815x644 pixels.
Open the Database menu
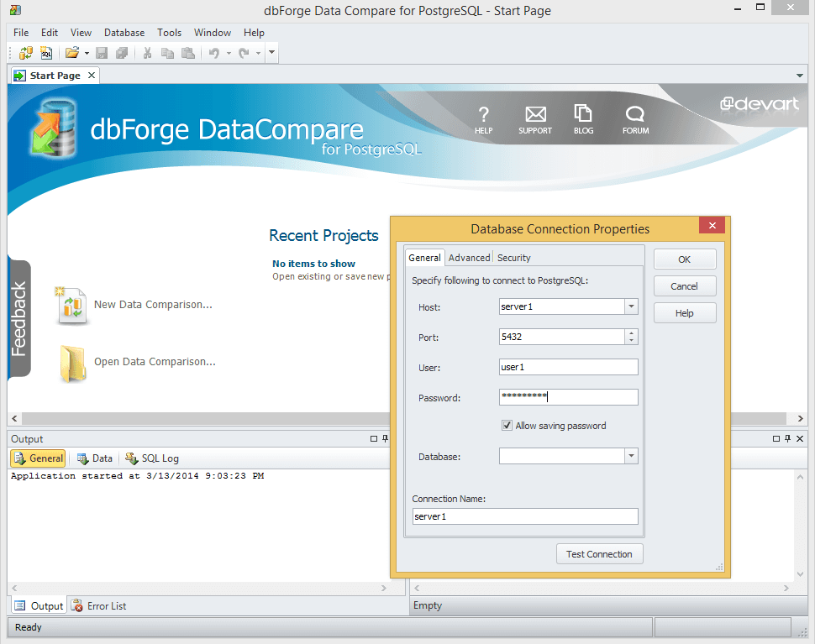pos(124,32)
